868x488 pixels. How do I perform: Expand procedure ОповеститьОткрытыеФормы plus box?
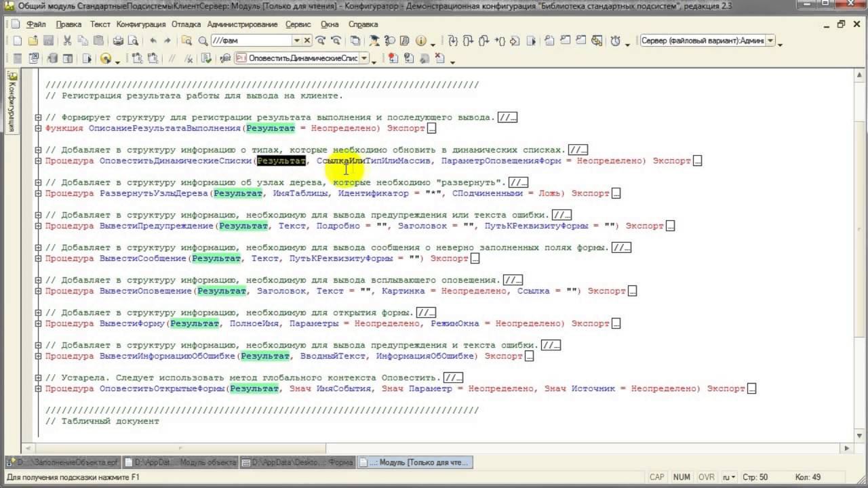pyautogui.click(x=39, y=388)
